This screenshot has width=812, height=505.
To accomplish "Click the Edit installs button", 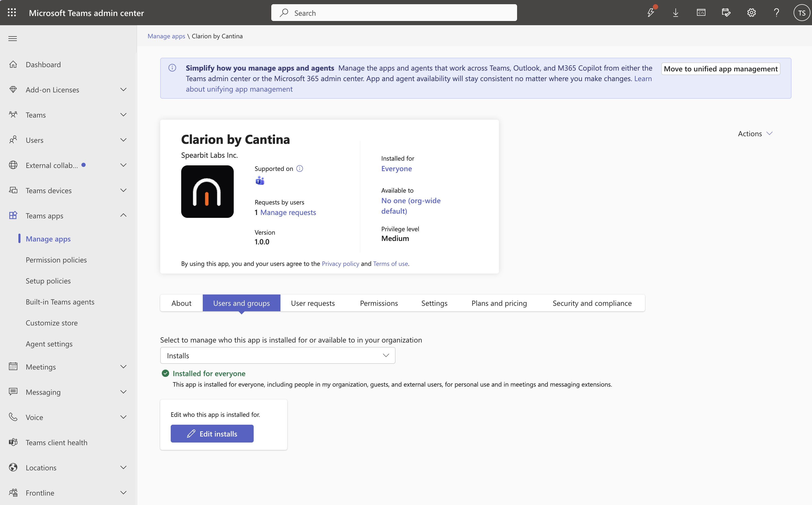I will 212,434.
